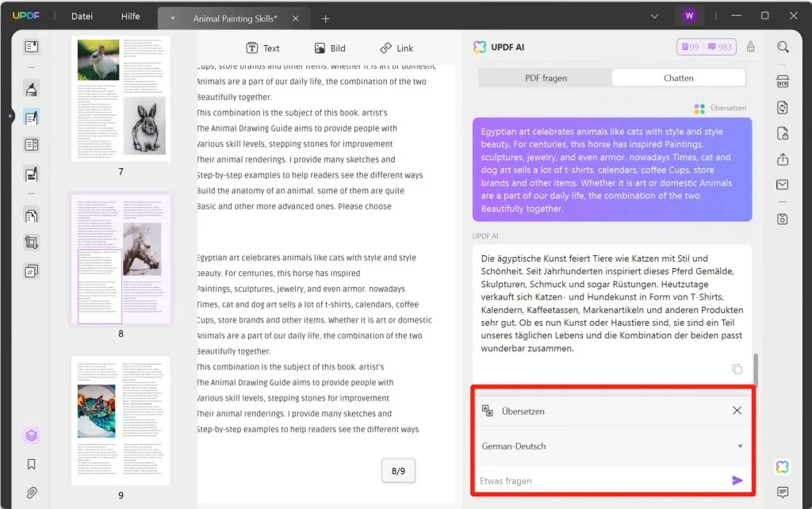Viewport: 812px width, 509px height.
Task: Click the UPDF AI logo title
Action: pos(499,47)
